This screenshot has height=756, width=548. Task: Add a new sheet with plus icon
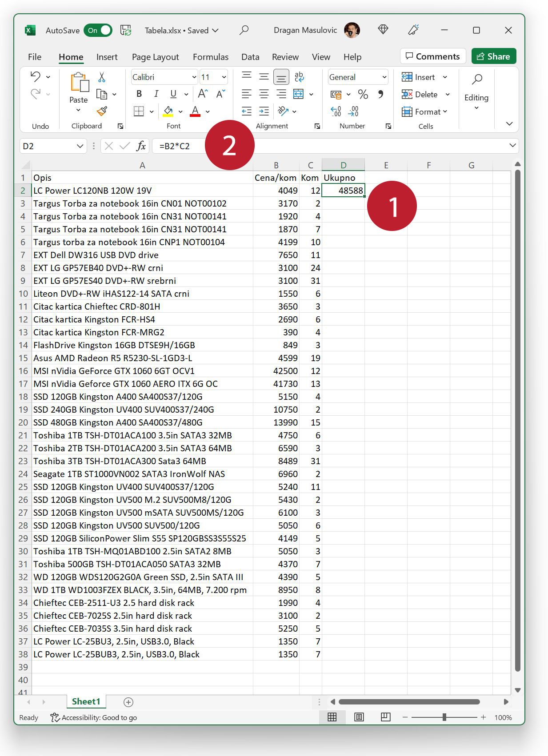128,702
